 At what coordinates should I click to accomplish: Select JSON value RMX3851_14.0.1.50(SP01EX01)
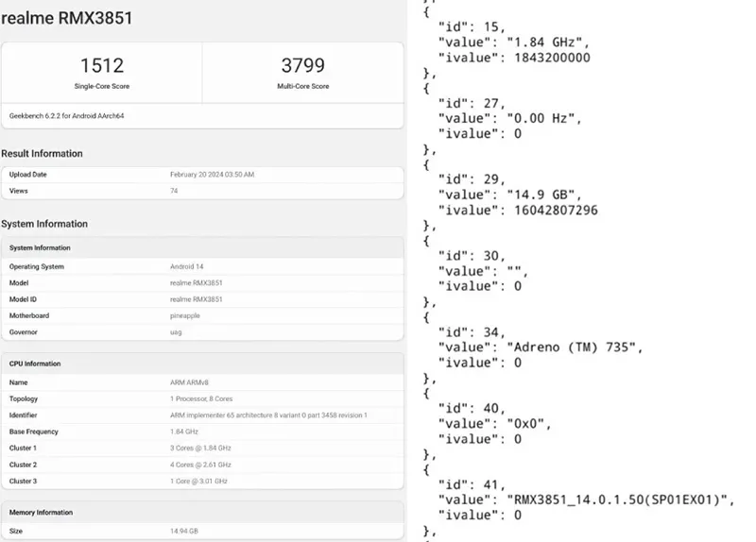click(x=617, y=500)
